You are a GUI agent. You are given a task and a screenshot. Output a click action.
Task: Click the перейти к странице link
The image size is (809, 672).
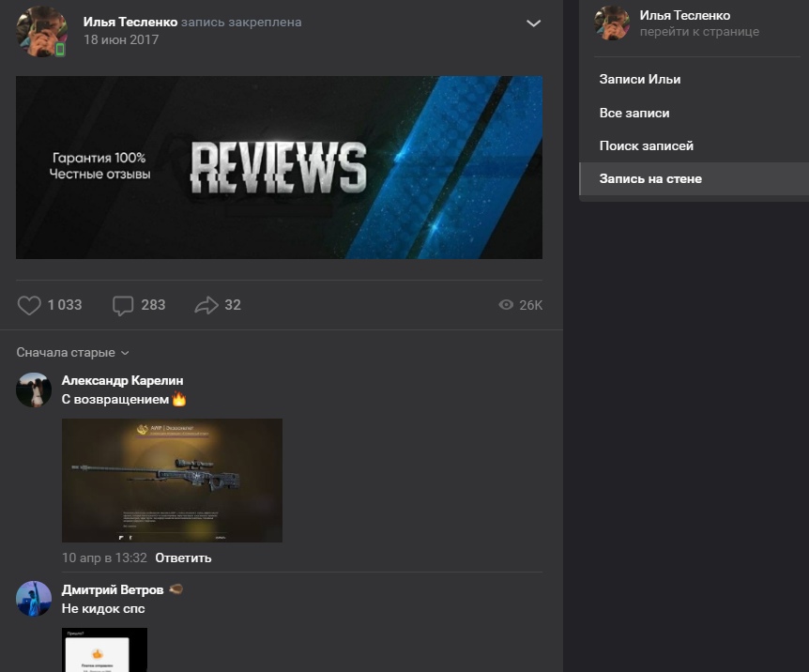(699, 32)
